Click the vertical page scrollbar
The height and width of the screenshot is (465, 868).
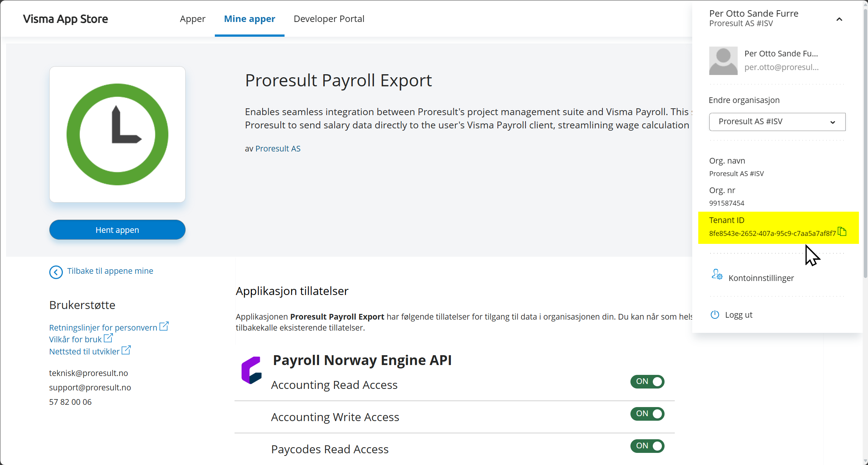coord(865,144)
